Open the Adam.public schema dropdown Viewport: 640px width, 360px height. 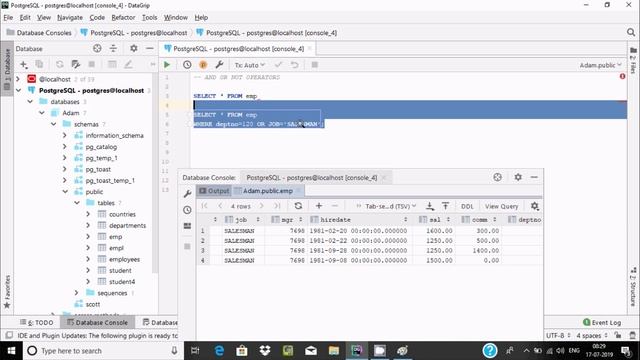click(x=601, y=65)
